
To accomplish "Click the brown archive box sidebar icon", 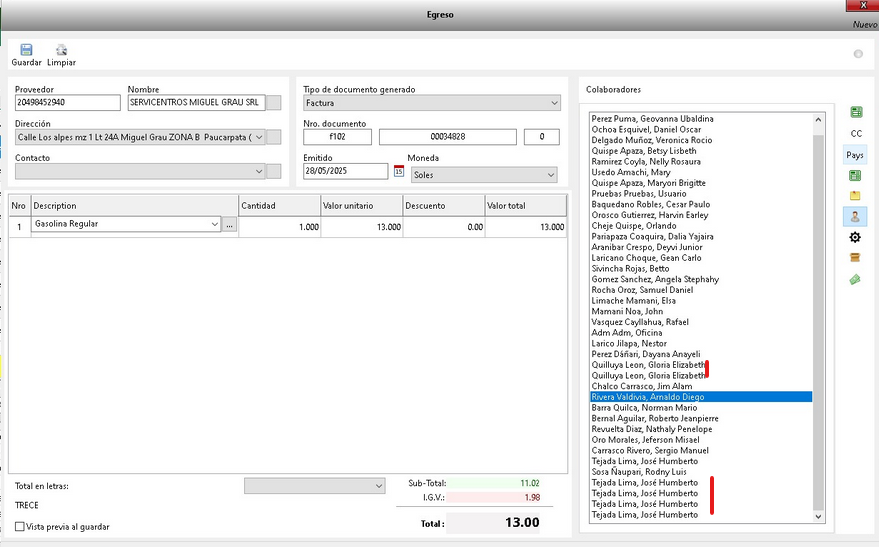I will tap(855, 258).
